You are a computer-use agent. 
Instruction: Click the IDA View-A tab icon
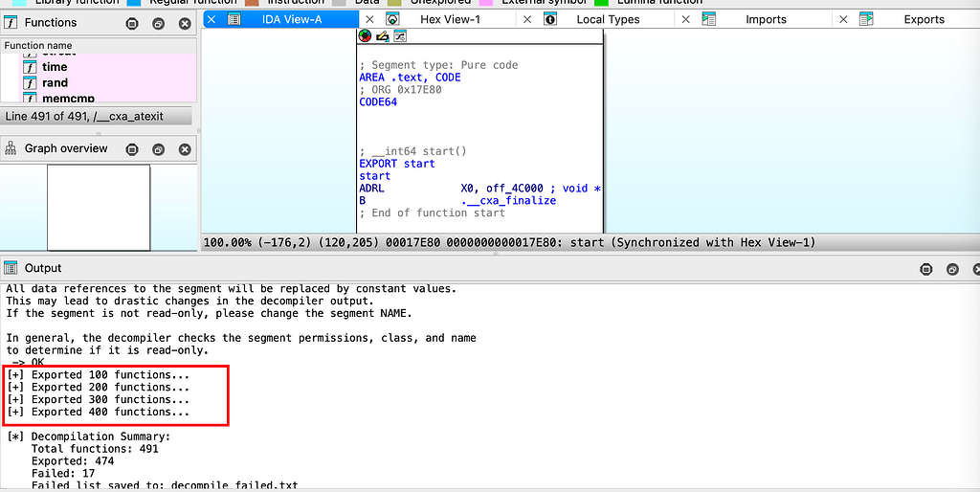(234, 19)
